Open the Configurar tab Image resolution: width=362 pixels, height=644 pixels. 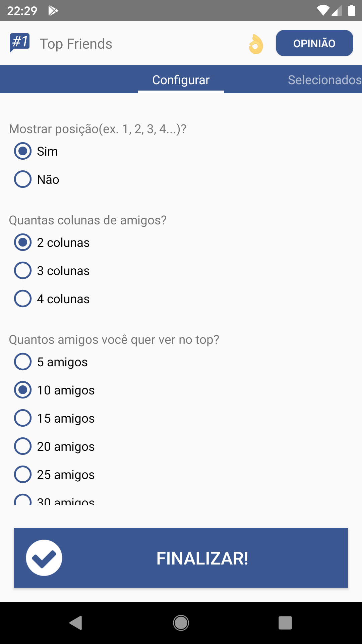[181, 80]
